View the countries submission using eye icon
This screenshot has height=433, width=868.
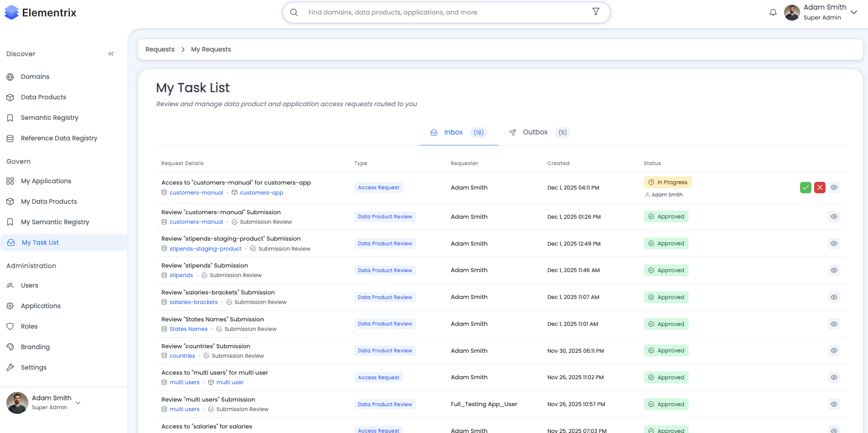pyautogui.click(x=834, y=351)
